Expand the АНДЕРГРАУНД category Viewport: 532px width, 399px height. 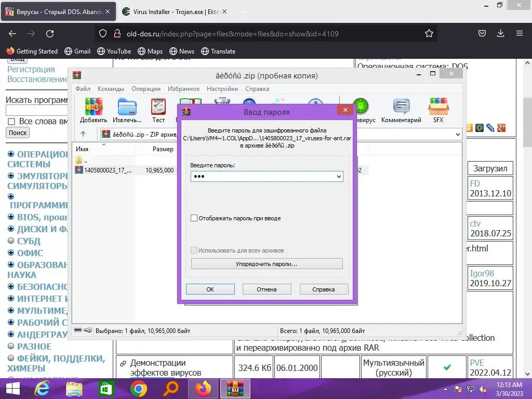tap(11, 334)
